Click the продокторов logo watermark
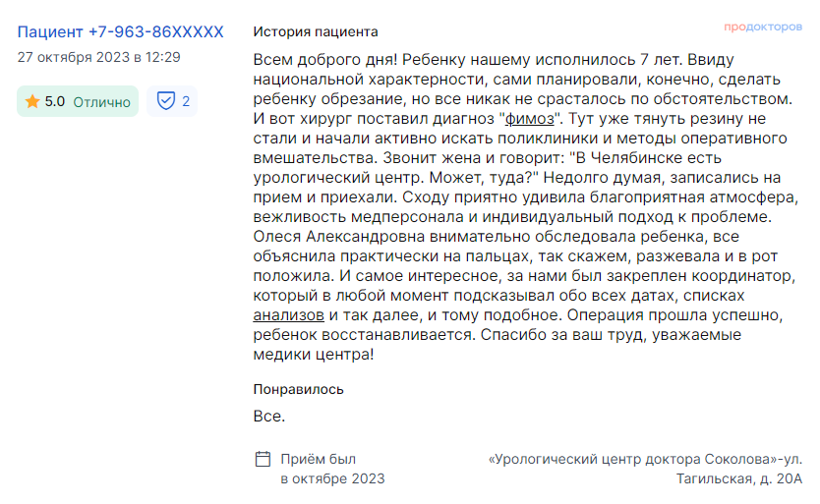This screenshot has width=820, height=504. tap(763, 27)
